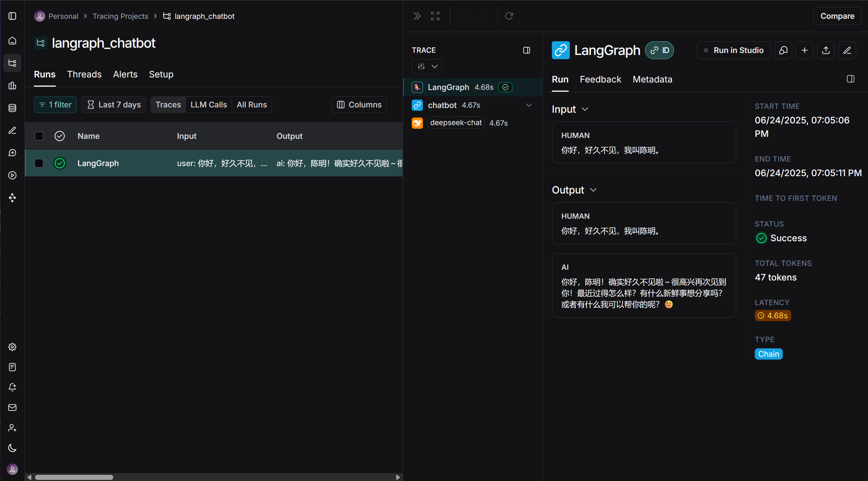The height and width of the screenshot is (481, 868).
Task: Open the Setup tab
Action: [x=161, y=74]
